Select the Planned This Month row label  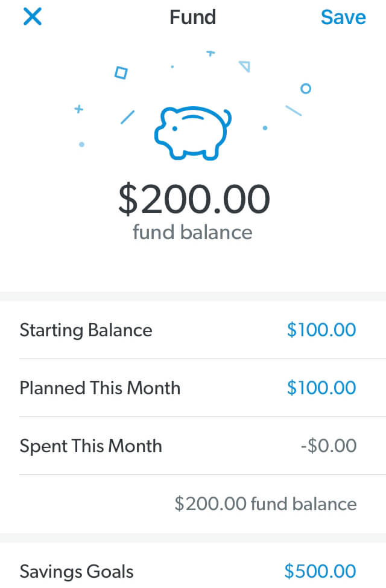100,388
